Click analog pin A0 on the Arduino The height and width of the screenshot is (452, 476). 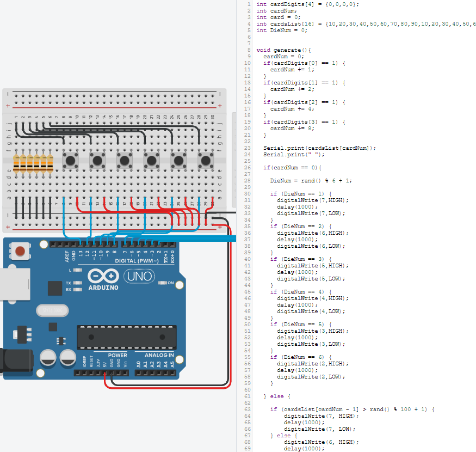[138, 373]
